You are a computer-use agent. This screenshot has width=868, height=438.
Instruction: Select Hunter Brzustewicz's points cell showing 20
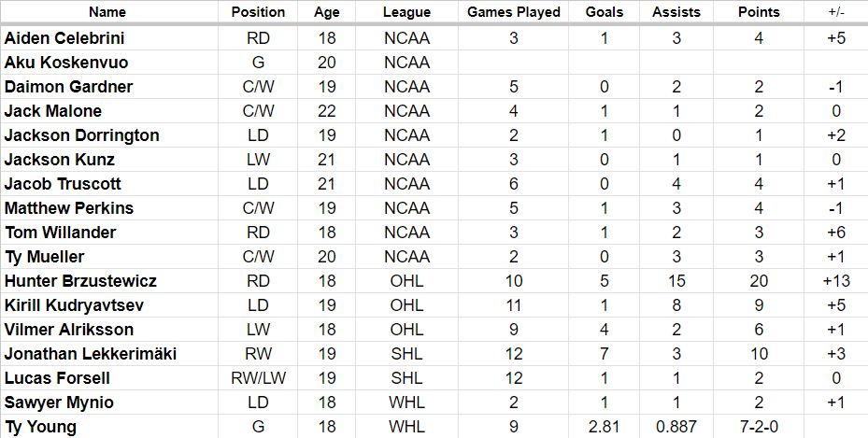(x=759, y=281)
